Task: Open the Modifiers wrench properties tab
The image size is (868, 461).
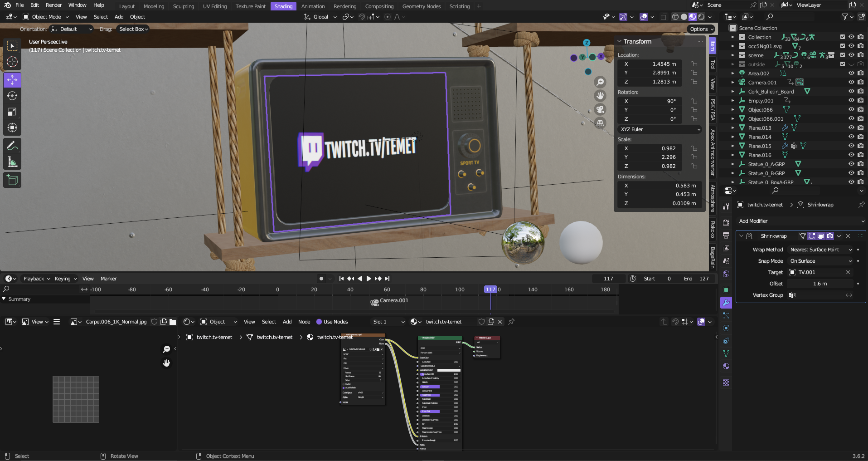Action: tap(726, 303)
